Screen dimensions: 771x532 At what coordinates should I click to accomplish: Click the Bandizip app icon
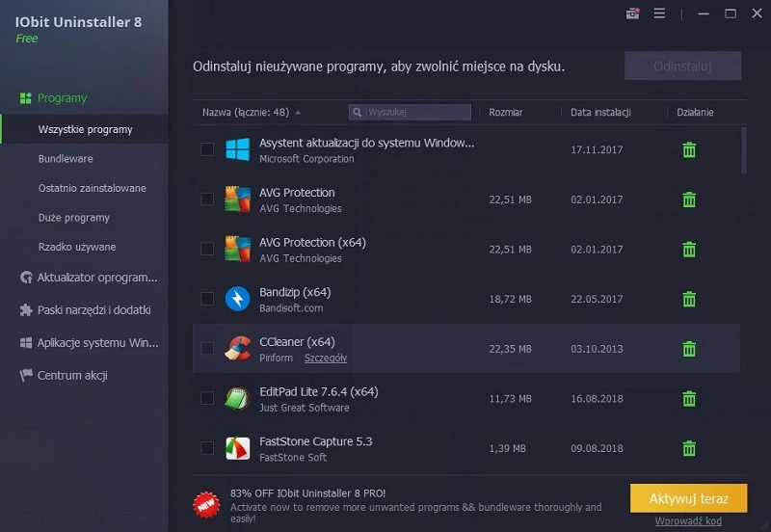tap(237, 299)
